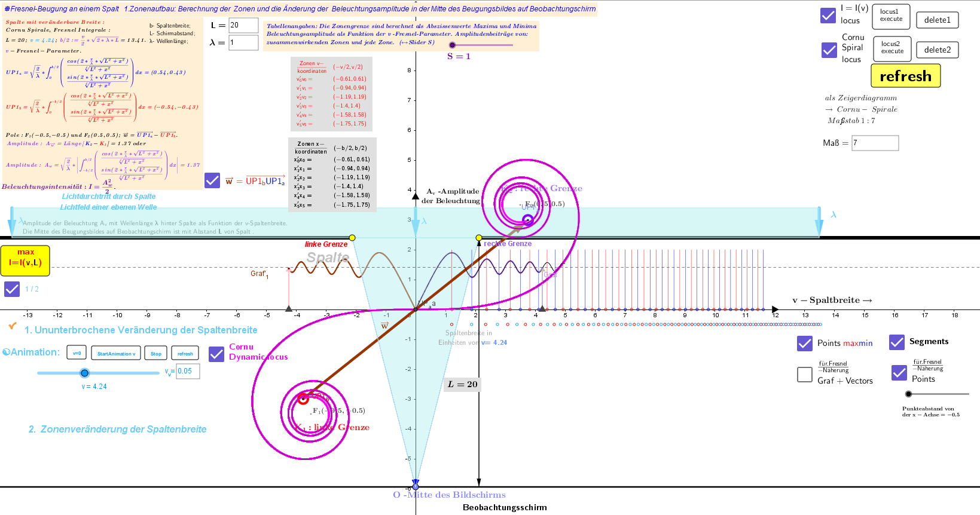Toggle the '1 / 2' checkbox

(x=12, y=289)
